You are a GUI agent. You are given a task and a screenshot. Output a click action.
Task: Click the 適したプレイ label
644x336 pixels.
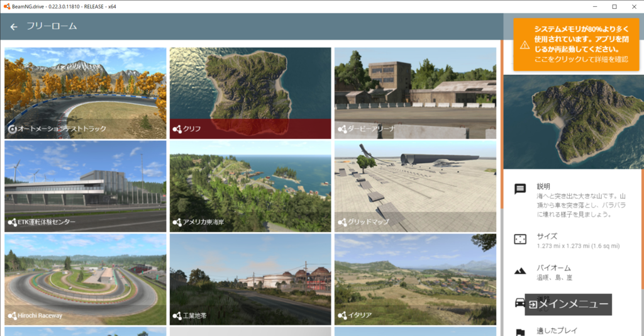click(557, 330)
